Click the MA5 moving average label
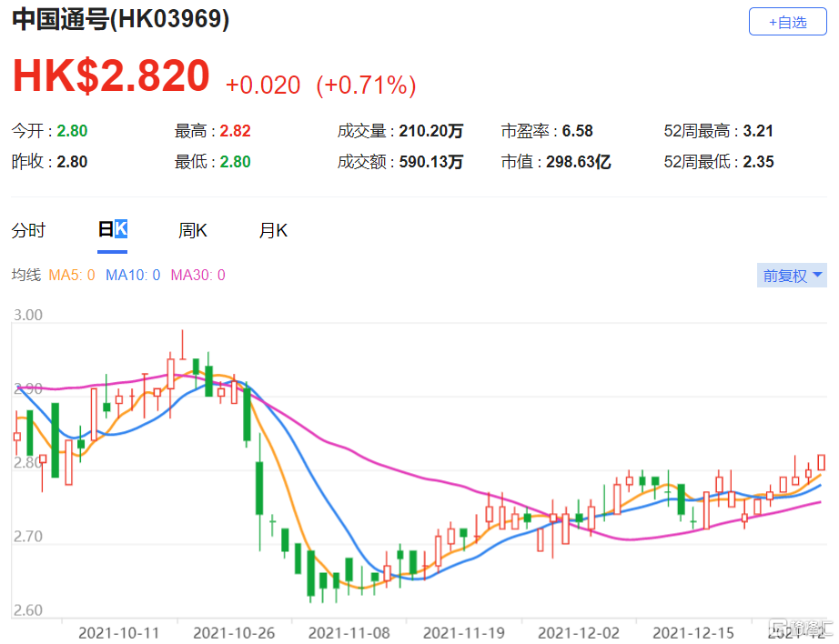The height and width of the screenshot is (644, 839). pyautogui.click(x=72, y=275)
